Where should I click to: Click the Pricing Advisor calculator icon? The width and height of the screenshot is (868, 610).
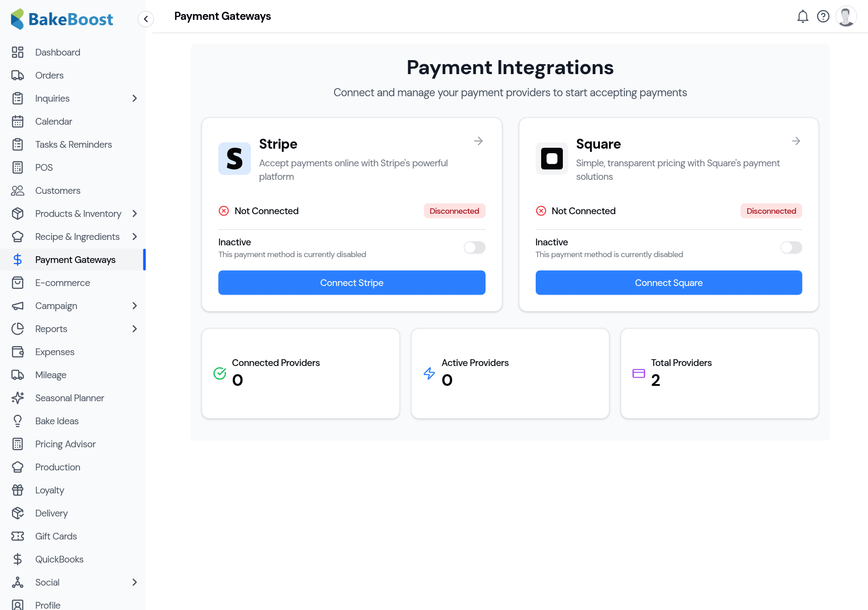point(18,444)
